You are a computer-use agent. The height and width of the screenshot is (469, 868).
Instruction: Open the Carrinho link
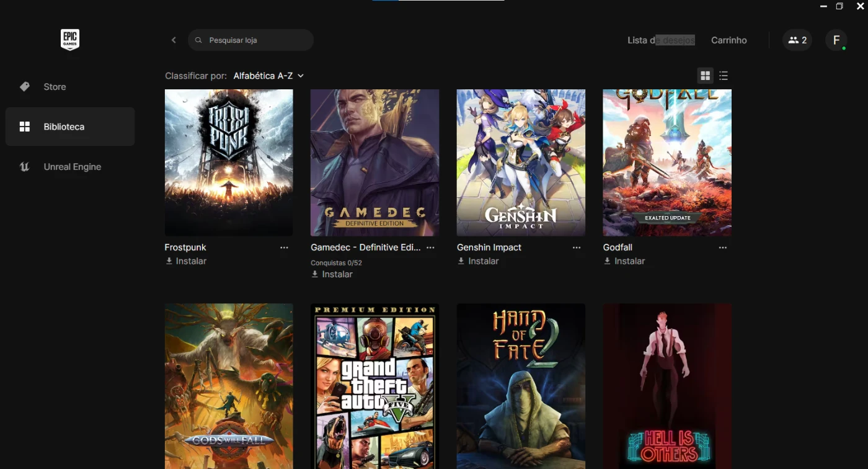(729, 40)
